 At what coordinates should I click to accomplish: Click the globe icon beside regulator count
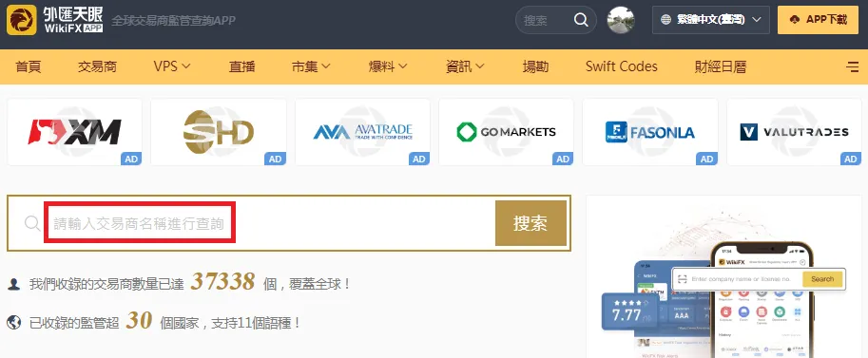[x=14, y=322]
